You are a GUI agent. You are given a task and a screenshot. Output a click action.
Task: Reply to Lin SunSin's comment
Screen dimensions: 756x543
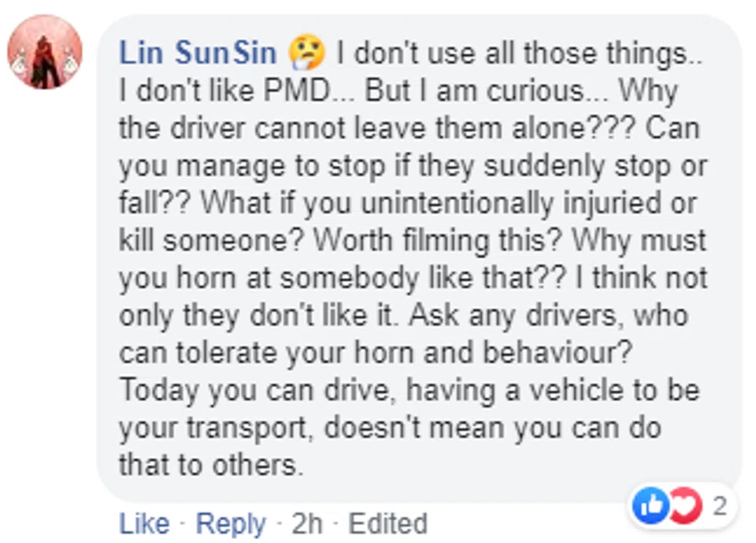click(x=230, y=523)
